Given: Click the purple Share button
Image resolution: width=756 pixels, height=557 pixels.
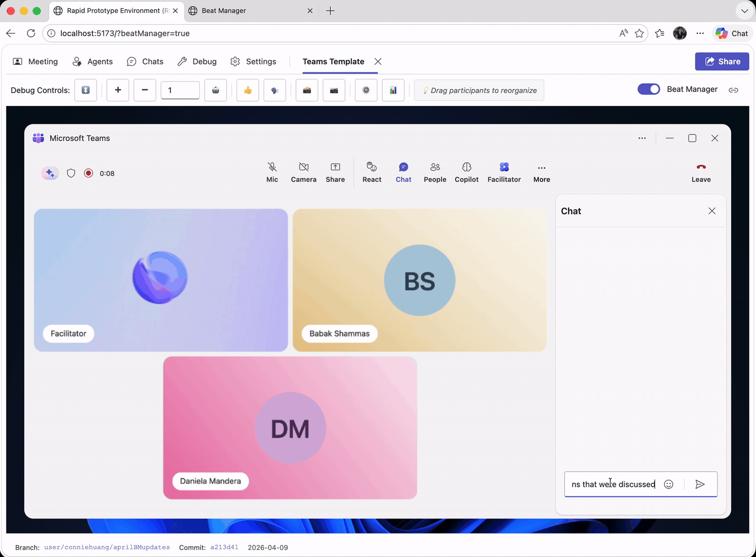Looking at the screenshot, I should (722, 62).
